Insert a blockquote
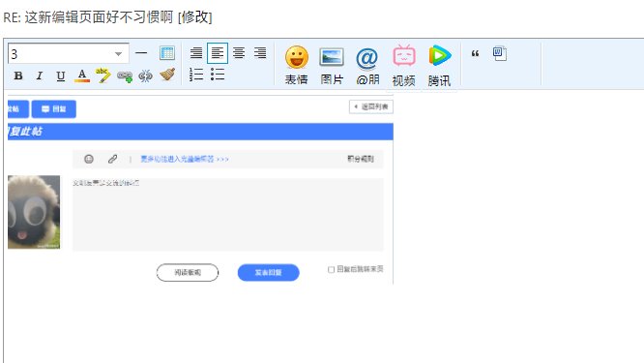Screen dimensions: 644x363 [x=475, y=53]
